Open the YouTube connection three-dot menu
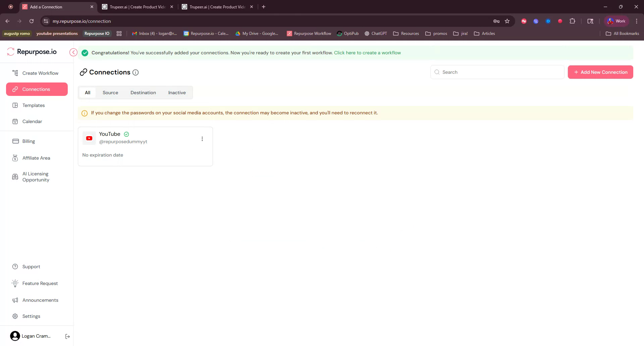The width and height of the screenshot is (644, 346). (202, 138)
